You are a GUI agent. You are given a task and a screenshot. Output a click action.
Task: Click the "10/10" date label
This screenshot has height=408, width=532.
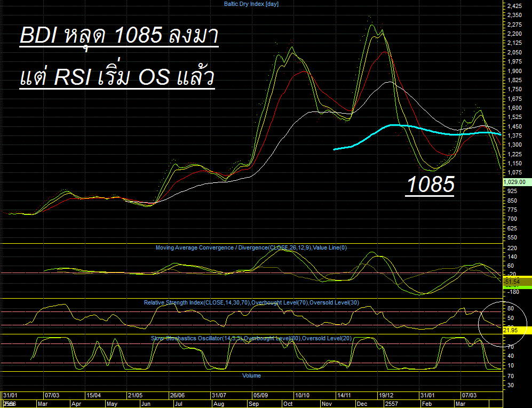pos(303,395)
